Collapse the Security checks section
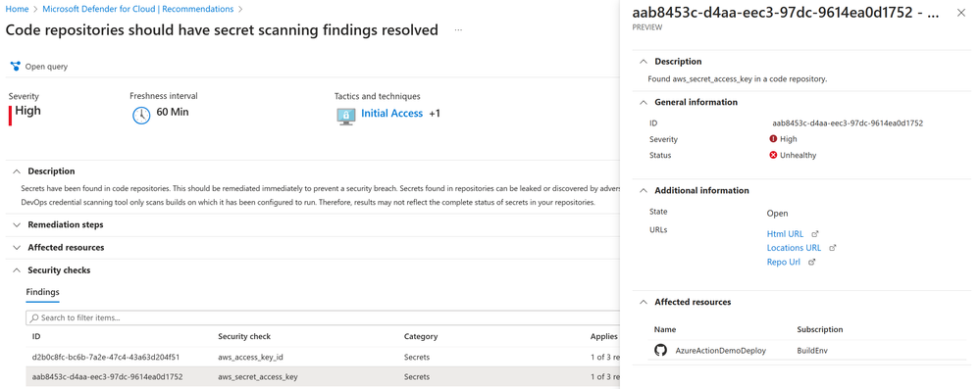The width and height of the screenshot is (980, 389). tap(17, 270)
